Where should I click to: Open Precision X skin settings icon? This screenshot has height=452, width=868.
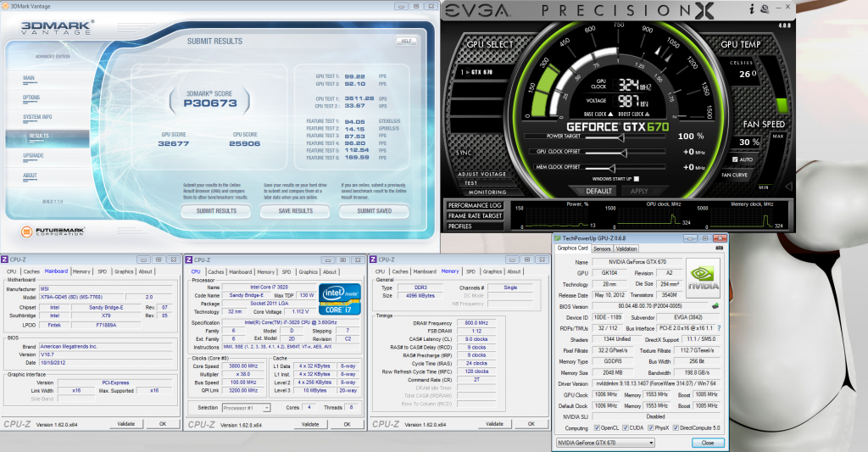(765, 8)
